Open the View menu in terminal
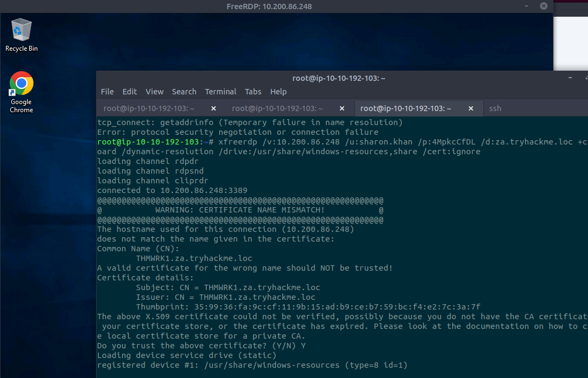The image size is (588, 378). click(x=154, y=92)
